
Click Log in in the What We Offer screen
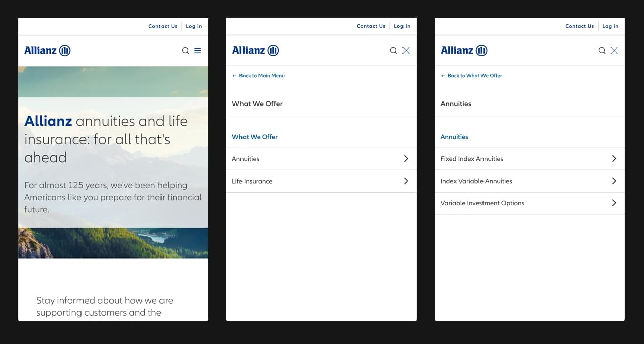click(x=402, y=26)
